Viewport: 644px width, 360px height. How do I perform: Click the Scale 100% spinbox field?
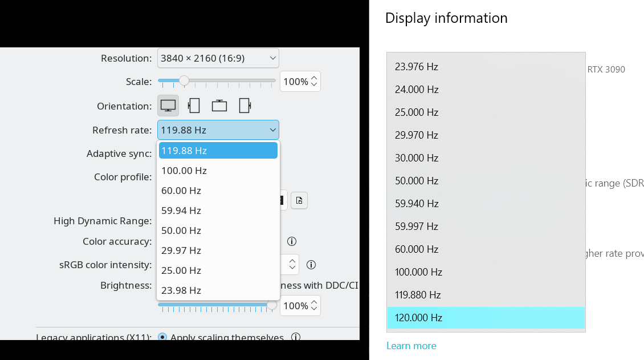tap(300, 82)
